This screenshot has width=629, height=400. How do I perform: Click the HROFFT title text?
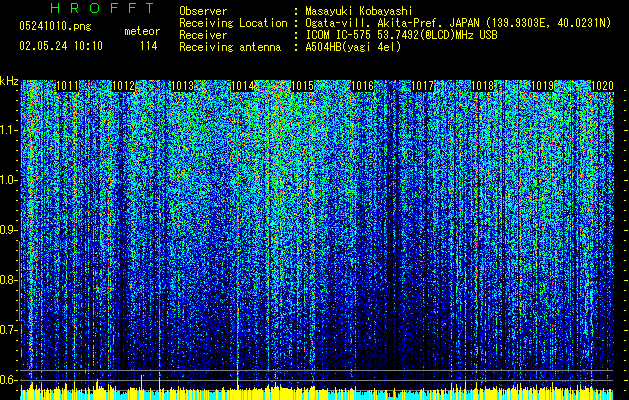pos(102,8)
